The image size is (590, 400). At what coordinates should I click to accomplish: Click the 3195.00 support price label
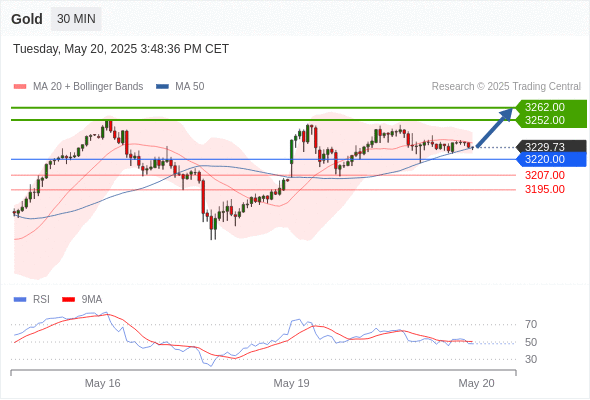[x=544, y=189]
